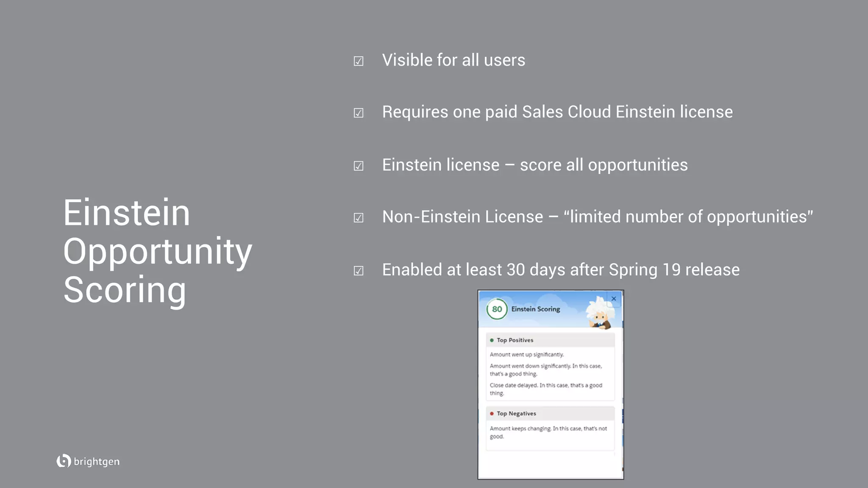Click checkbox next to Requires one paid license
The image size is (868, 488).
[359, 113]
